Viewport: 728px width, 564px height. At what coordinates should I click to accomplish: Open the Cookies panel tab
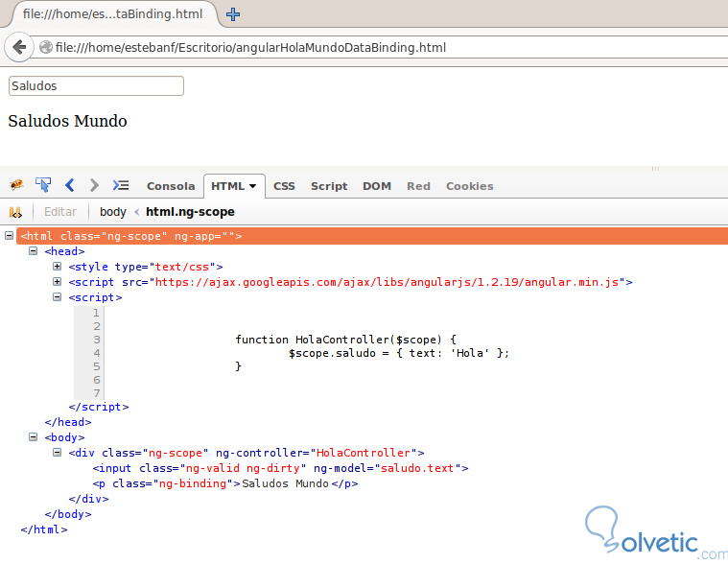point(469,186)
